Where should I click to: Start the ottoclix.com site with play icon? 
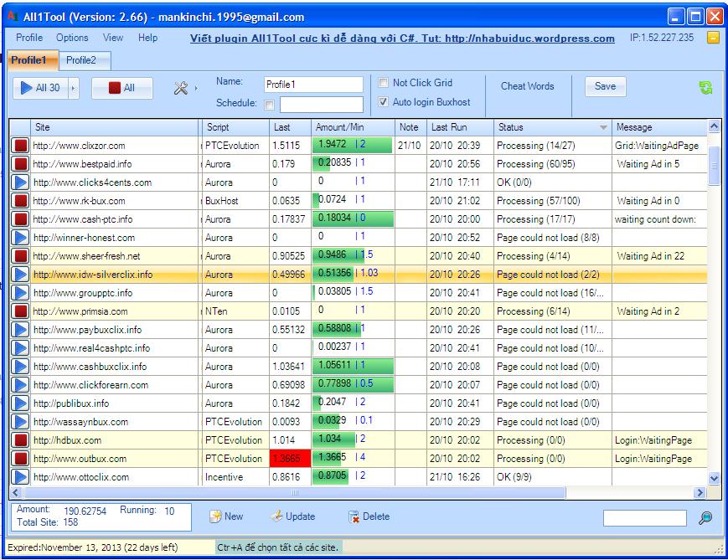tap(21, 477)
